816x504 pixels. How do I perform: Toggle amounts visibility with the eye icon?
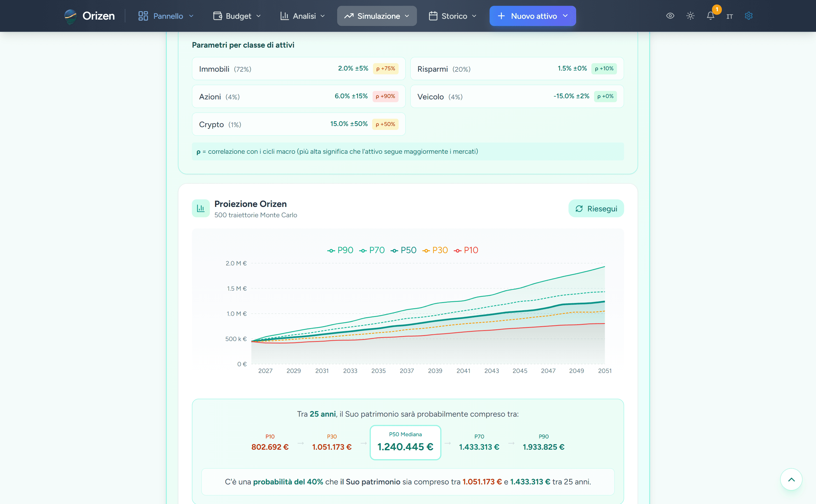pyautogui.click(x=670, y=16)
